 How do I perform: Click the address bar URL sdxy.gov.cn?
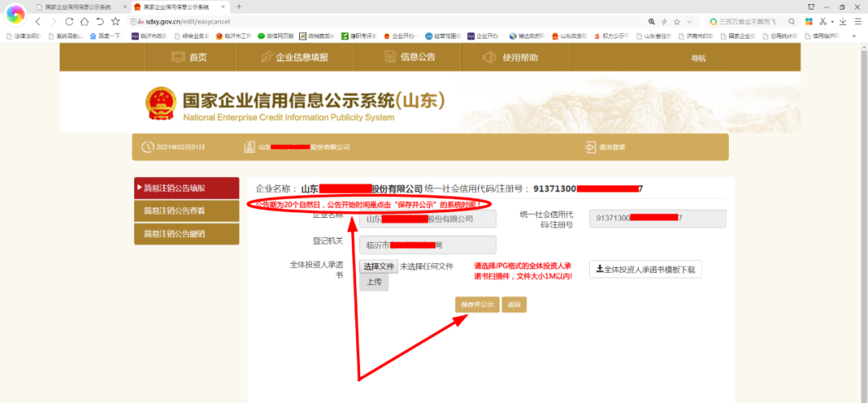pyautogui.click(x=187, y=22)
